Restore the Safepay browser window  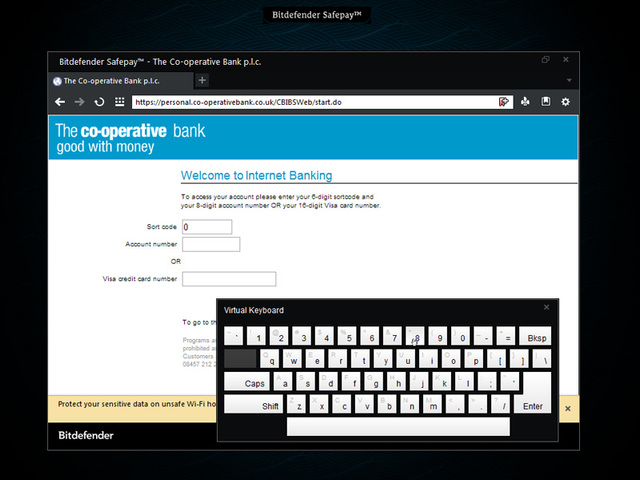click(x=545, y=60)
